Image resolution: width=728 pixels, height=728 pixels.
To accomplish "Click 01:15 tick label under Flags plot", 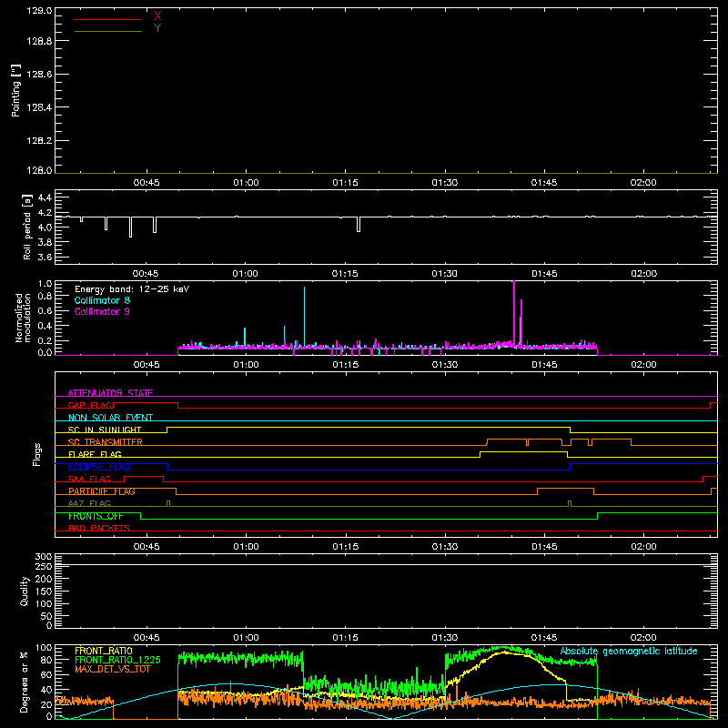I will (x=346, y=547).
